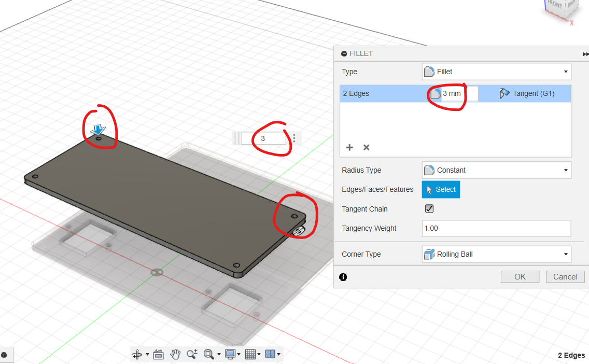Open the Viewports layout menu

271,354
